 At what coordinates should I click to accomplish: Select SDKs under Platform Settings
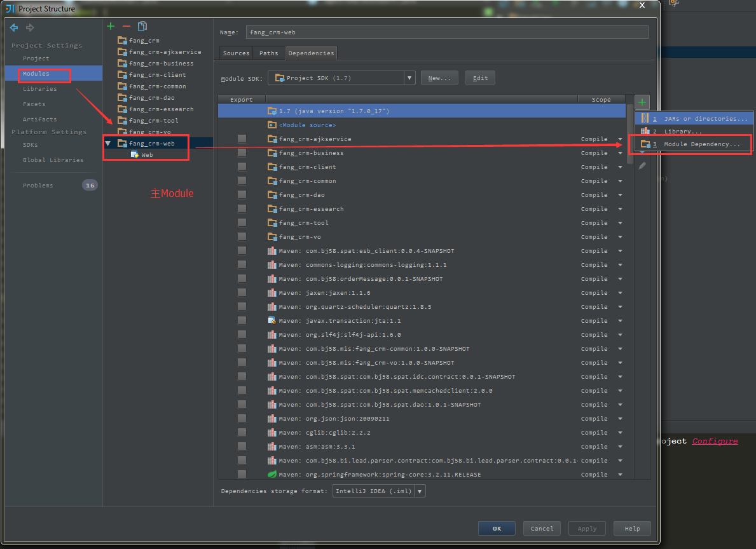click(30, 145)
